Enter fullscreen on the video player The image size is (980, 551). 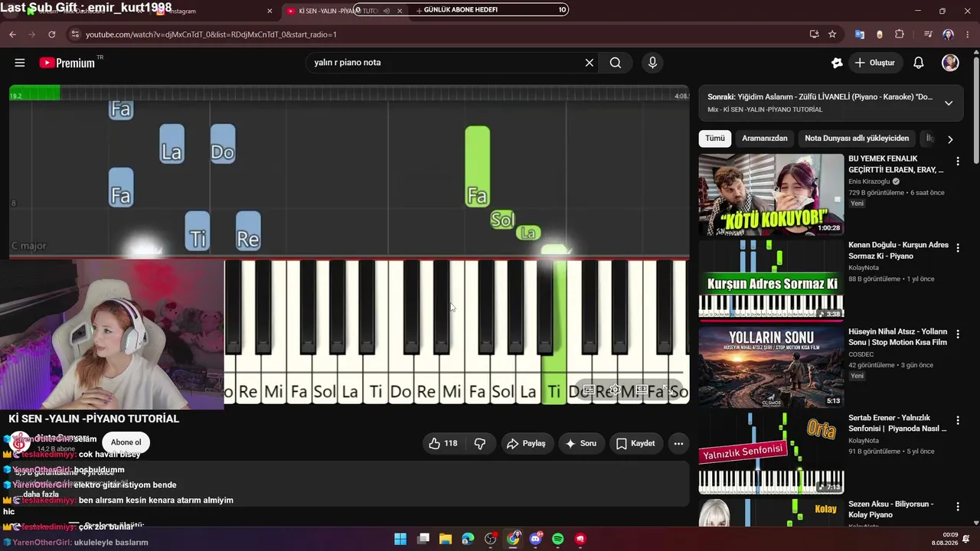[x=668, y=390]
